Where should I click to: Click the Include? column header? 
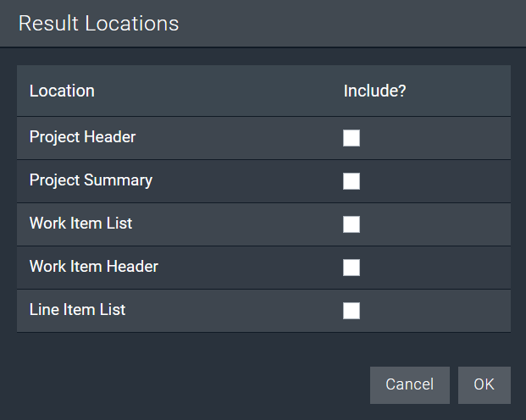click(x=374, y=91)
